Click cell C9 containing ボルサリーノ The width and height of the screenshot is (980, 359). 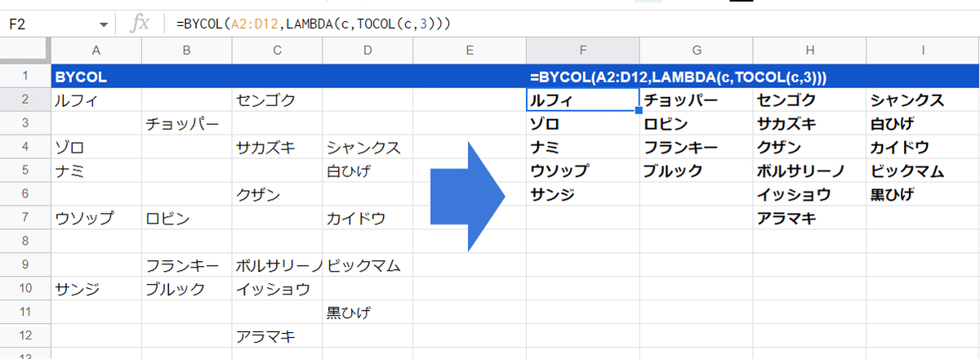click(277, 266)
